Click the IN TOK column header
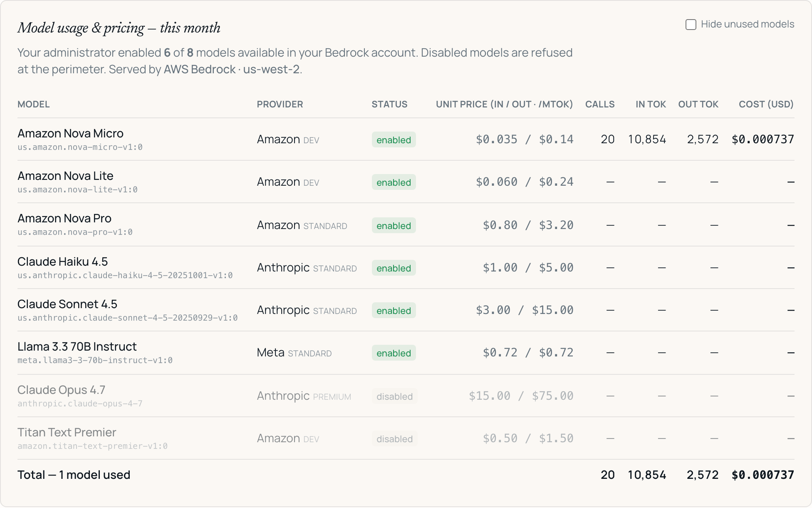This screenshot has width=812, height=508. pyautogui.click(x=651, y=104)
